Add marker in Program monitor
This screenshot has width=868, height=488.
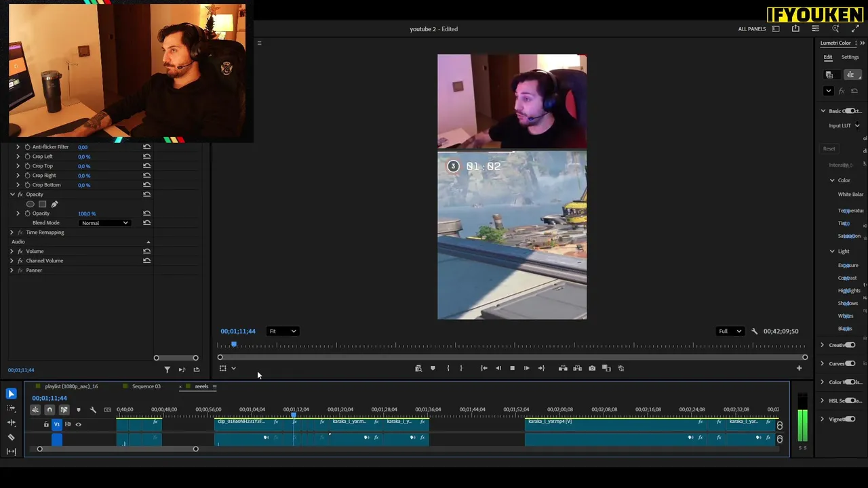click(x=433, y=368)
